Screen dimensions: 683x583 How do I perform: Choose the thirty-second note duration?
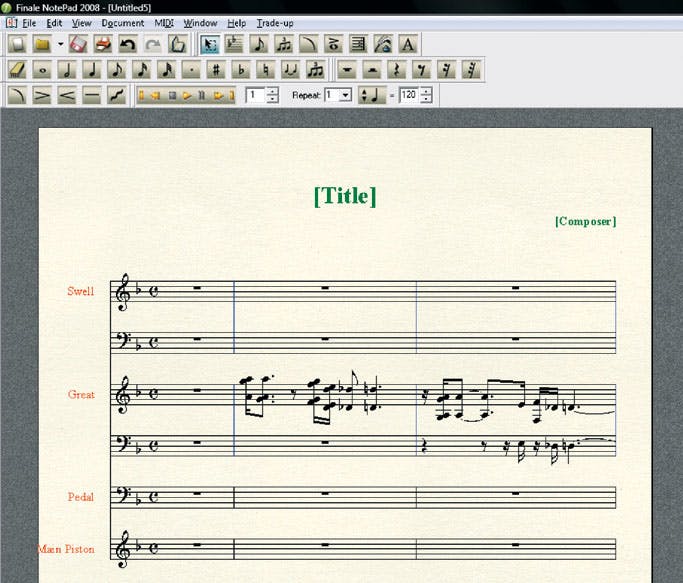[166, 70]
